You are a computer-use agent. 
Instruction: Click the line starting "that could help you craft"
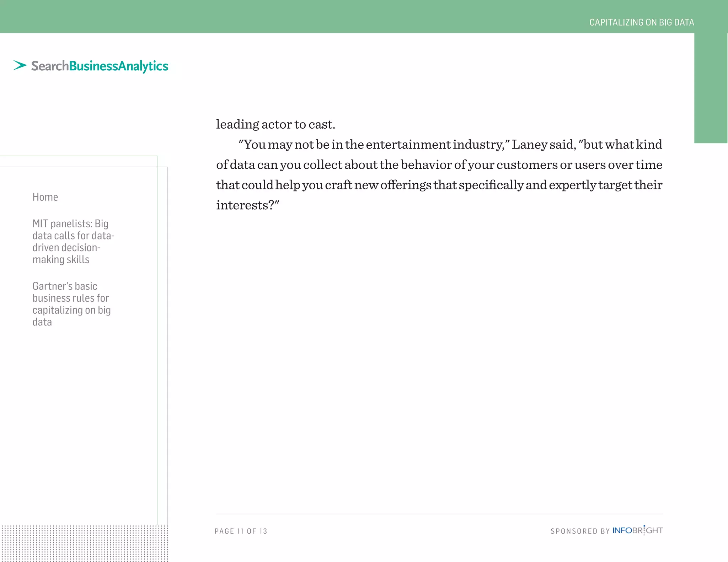[439, 185]
